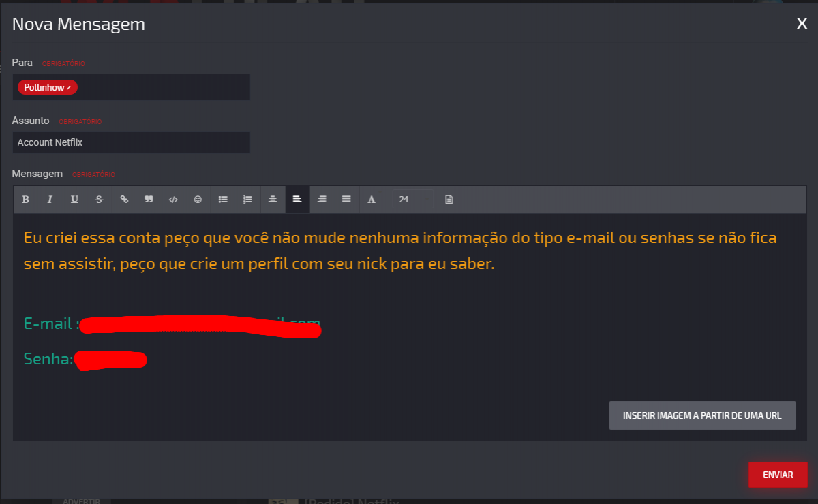This screenshot has width=818, height=504.
Task: Insert a quote block
Action: [149, 200]
